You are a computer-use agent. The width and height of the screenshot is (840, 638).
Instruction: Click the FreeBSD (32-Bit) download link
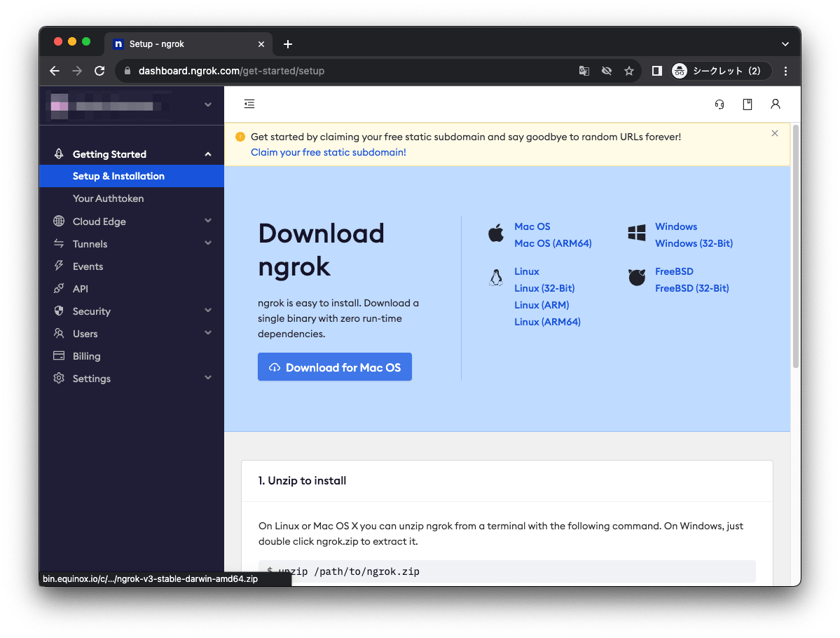coord(691,288)
